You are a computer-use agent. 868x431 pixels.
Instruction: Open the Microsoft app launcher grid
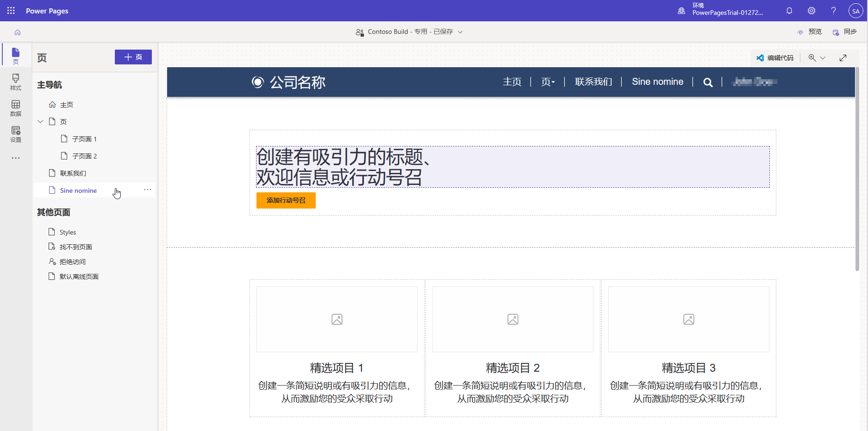point(10,10)
